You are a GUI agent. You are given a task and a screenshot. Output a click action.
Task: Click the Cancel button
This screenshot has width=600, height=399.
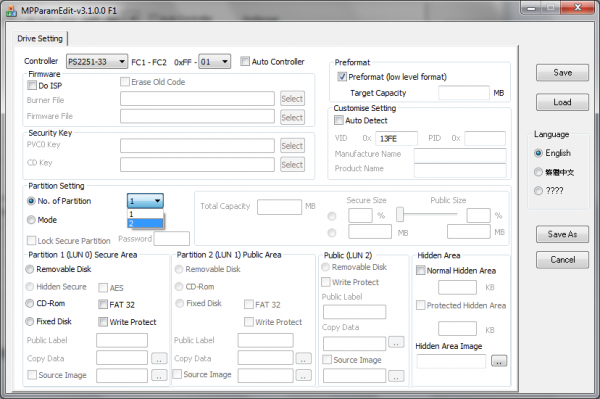pyautogui.click(x=562, y=260)
